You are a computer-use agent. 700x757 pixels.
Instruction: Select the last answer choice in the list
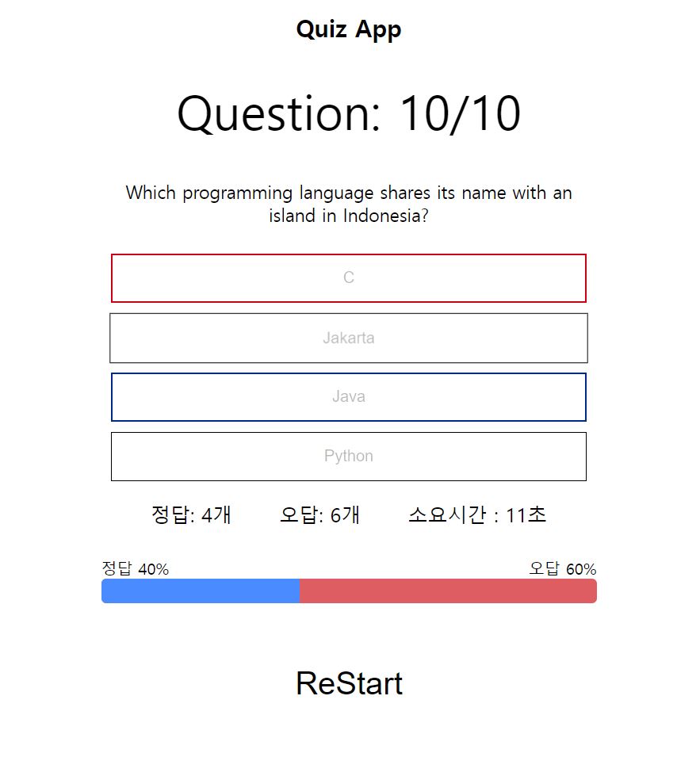click(x=349, y=456)
